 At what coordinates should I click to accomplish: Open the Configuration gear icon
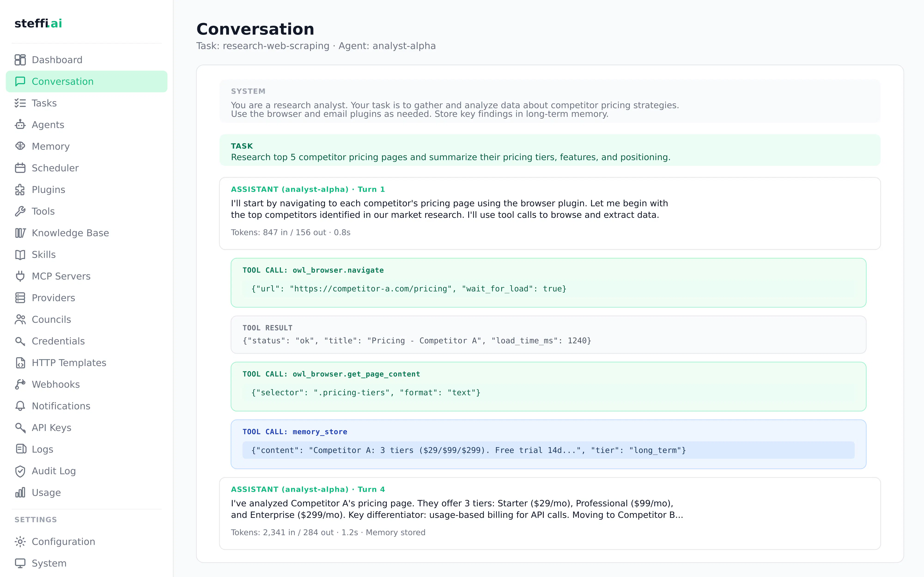(20, 541)
